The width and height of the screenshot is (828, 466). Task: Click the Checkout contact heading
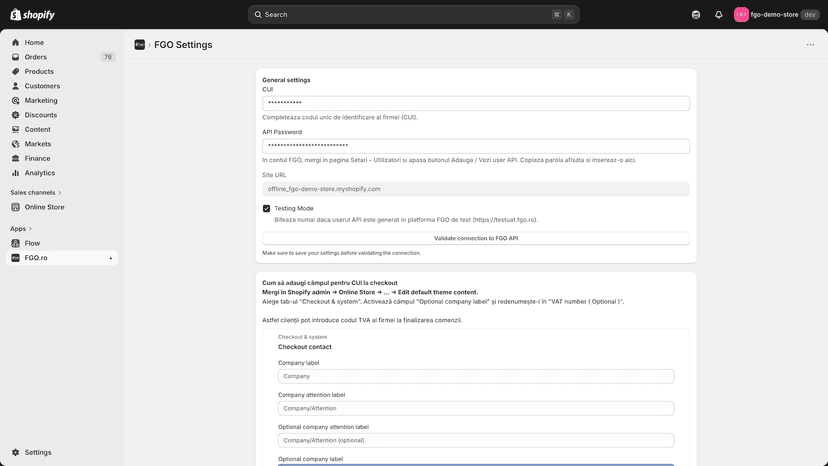305,347
